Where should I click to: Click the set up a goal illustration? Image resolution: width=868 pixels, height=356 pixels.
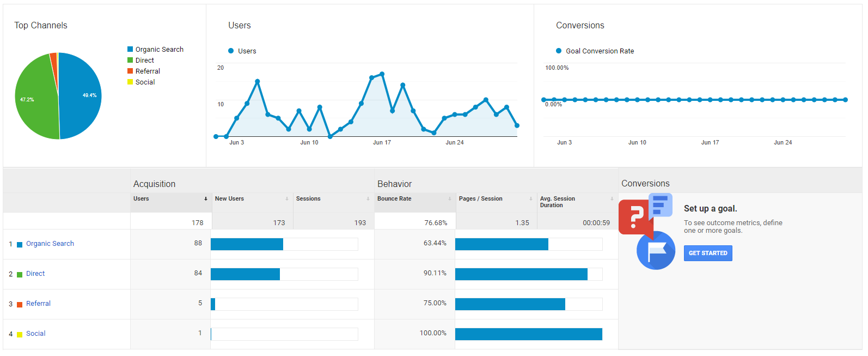(648, 231)
